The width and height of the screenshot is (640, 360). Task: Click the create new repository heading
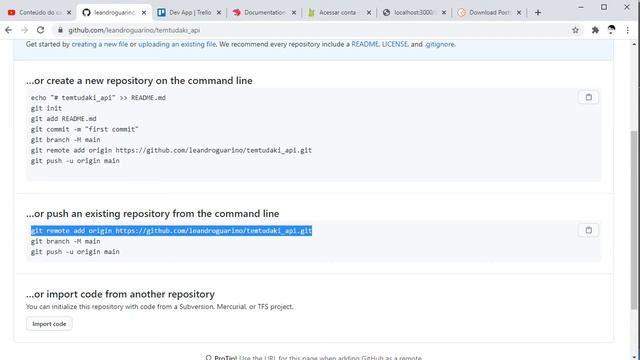[x=139, y=80]
